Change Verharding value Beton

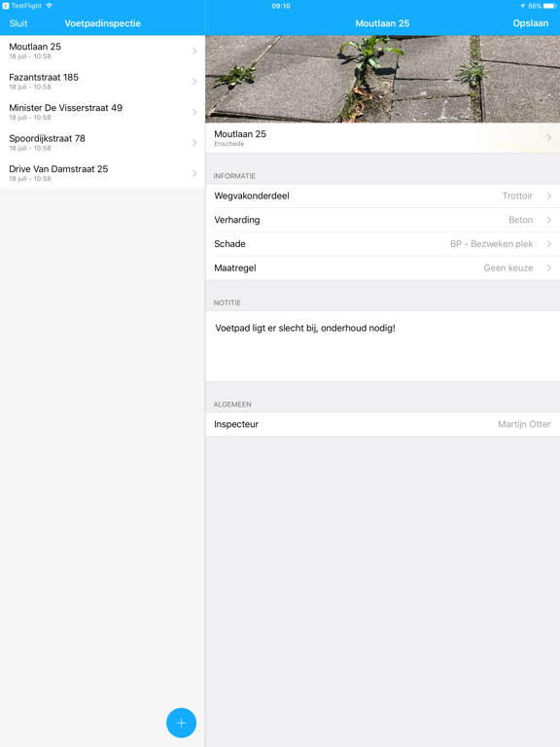coord(383,220)
